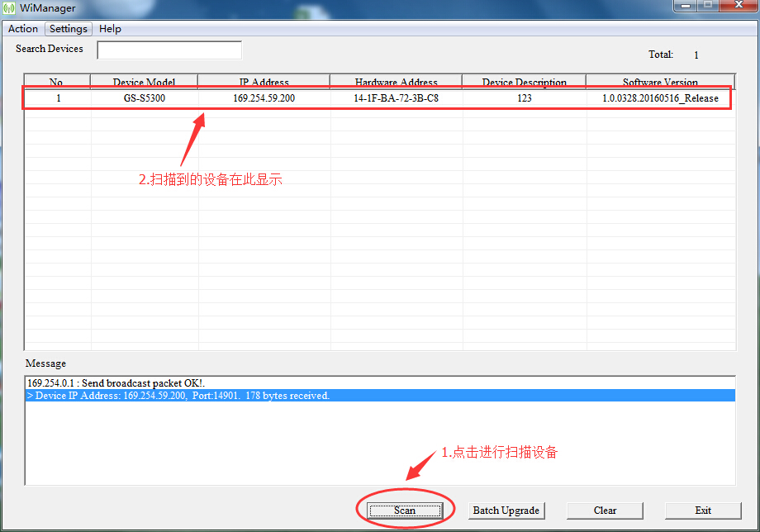760x532 pixels.
Task: Sort by the No column header
Action: point(56,82)
